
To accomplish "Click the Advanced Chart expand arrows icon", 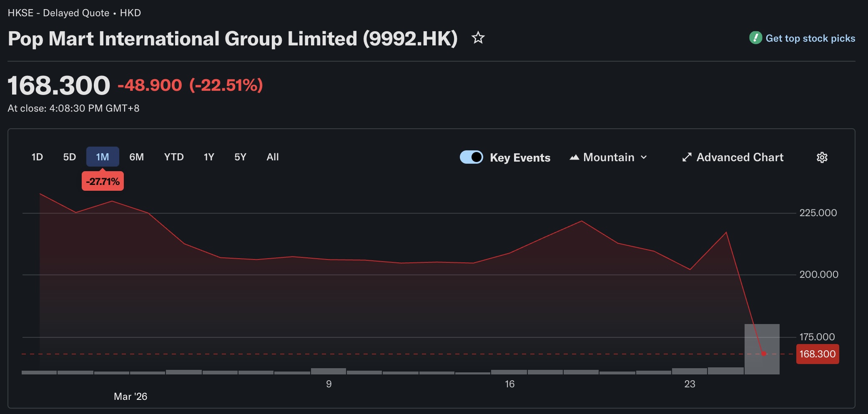I will 687,157.
